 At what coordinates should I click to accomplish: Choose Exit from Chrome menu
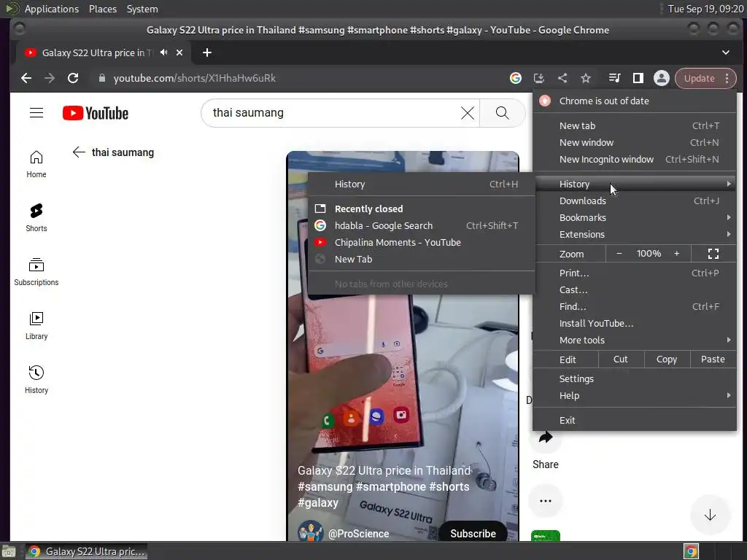pos(635,421)
